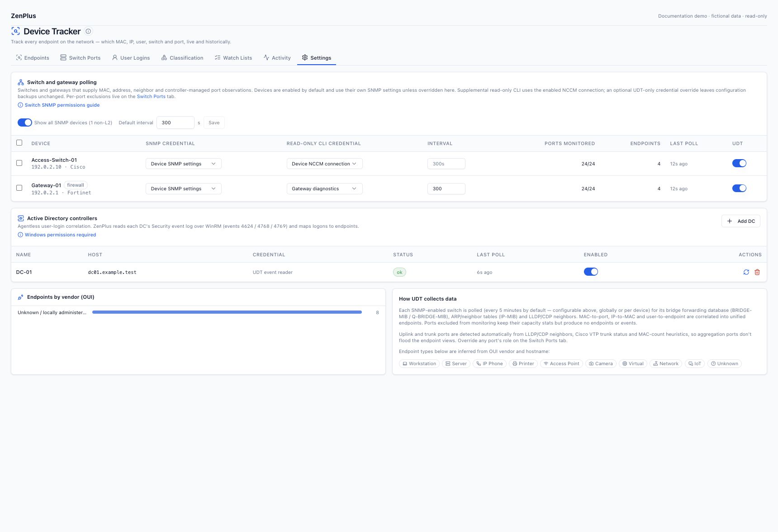
Task: Refresh the DC-01 controller
Action: click(x=746, y=272)
